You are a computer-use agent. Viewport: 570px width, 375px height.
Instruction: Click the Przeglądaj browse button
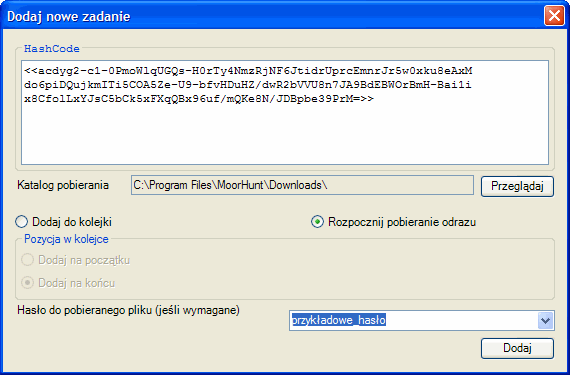click(517, 186)
